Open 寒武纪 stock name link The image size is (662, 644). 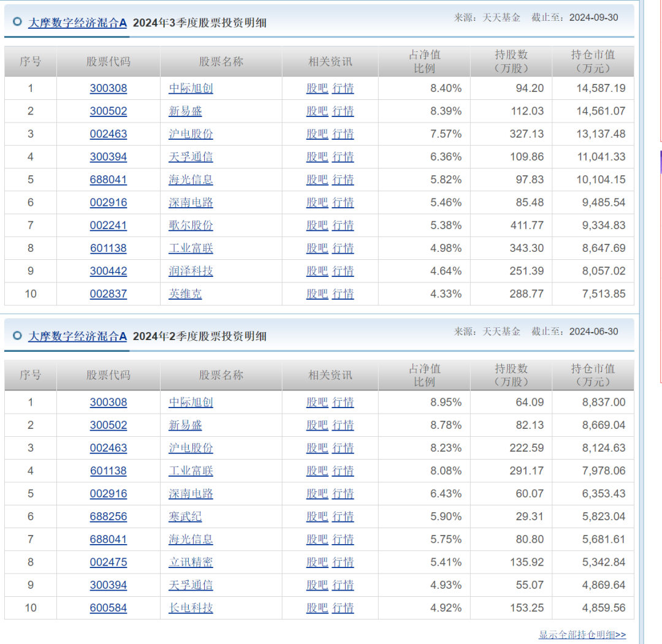click(x=185, y=516)
